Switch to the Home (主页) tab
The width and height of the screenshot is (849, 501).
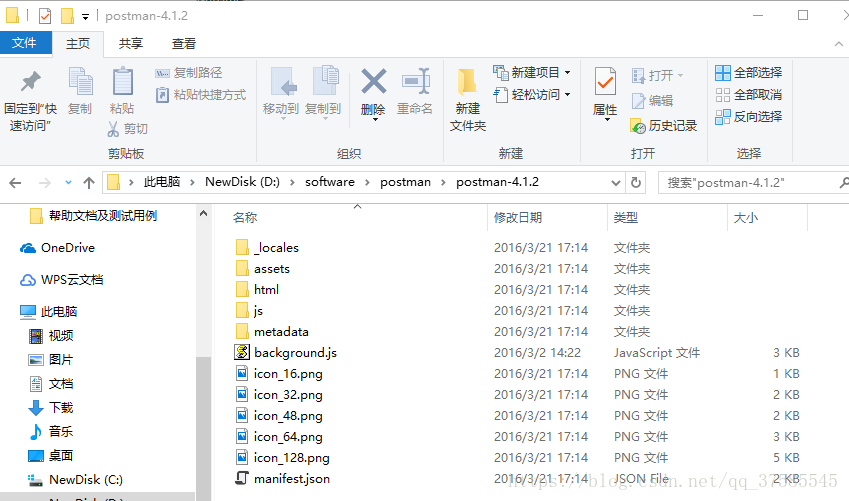click(78, 44)
